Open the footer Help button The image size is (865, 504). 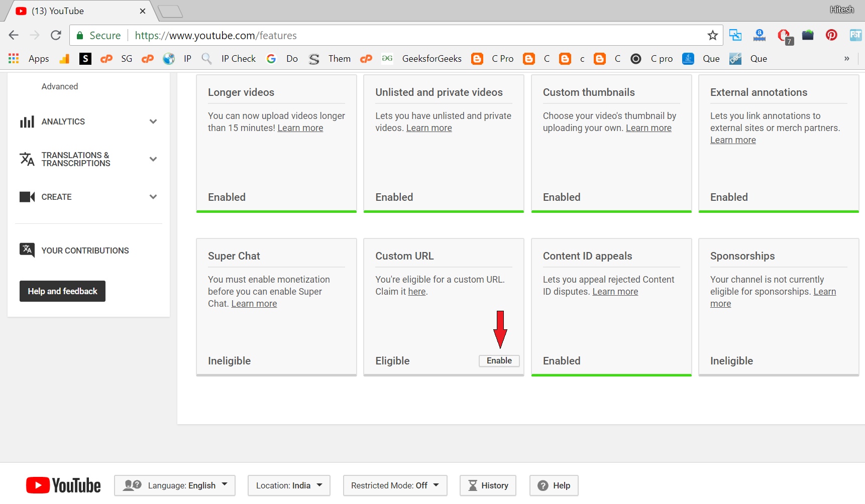(x=554, y=485)
